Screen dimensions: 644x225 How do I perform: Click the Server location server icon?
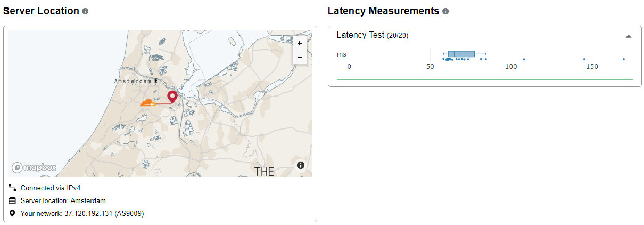click(x=12, y=200)
